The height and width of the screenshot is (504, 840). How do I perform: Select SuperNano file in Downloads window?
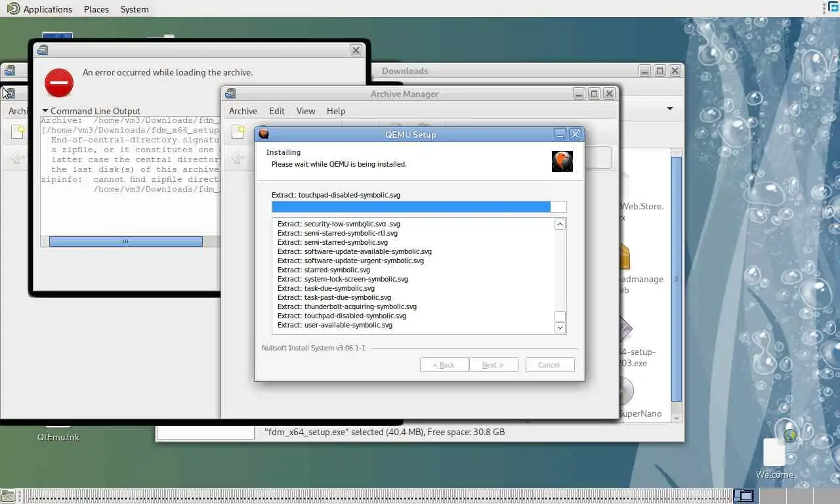tap(640, 413)
